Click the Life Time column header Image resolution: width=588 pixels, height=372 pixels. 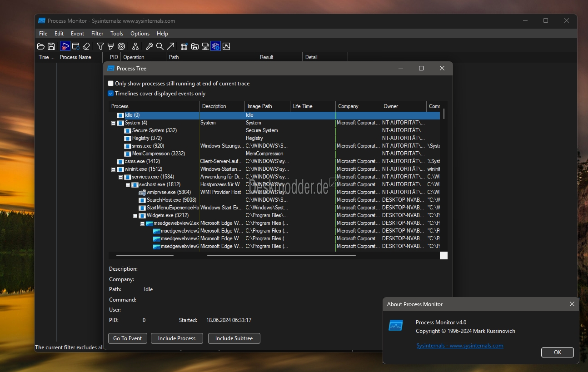click(x=313, y=106)
